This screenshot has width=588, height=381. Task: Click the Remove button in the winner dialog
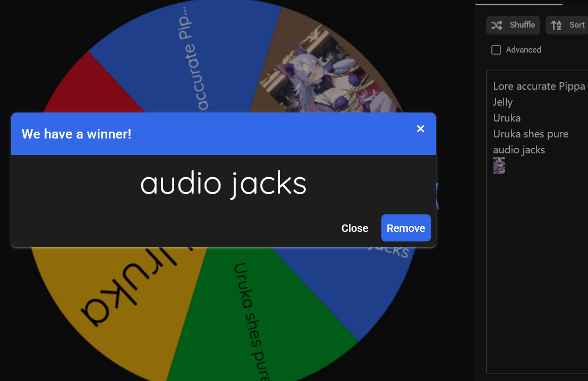pyautogui.click(x=406, y=228)
